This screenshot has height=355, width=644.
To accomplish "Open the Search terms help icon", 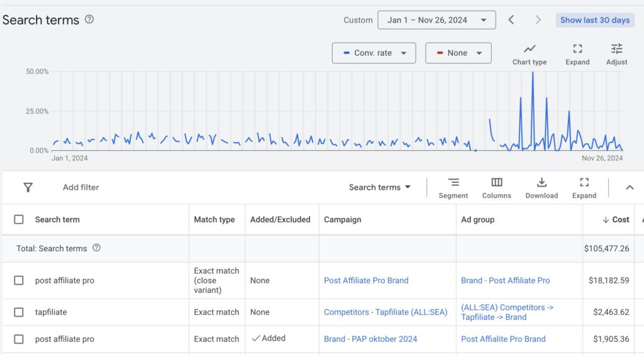I will pyautogui.click(x=89, y=19).
